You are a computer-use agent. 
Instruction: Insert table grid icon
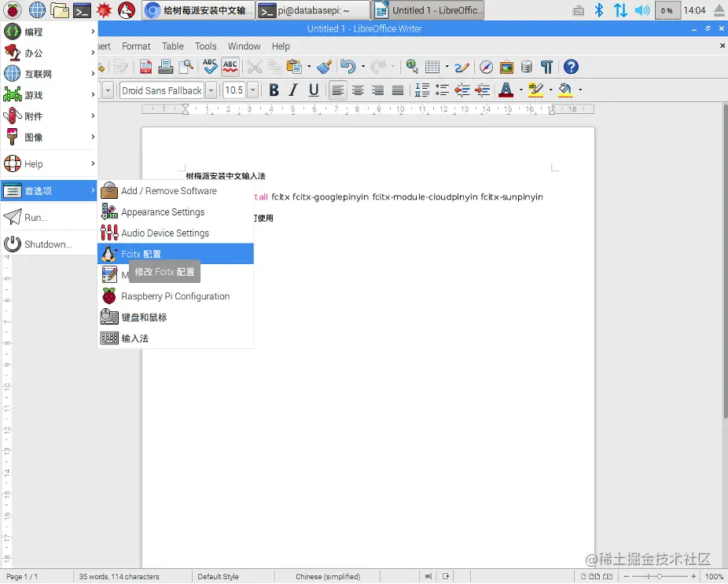click(432, 67)
